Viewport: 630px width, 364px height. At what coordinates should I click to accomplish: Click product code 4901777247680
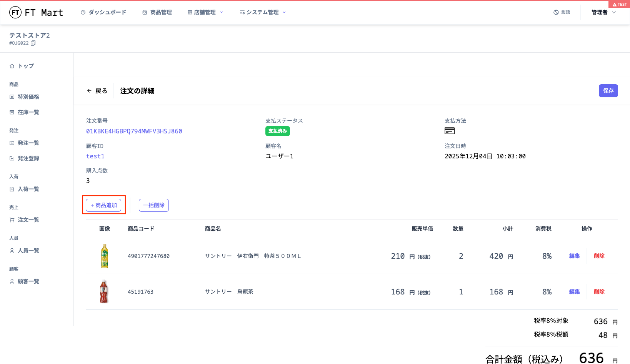coord(148,256)
